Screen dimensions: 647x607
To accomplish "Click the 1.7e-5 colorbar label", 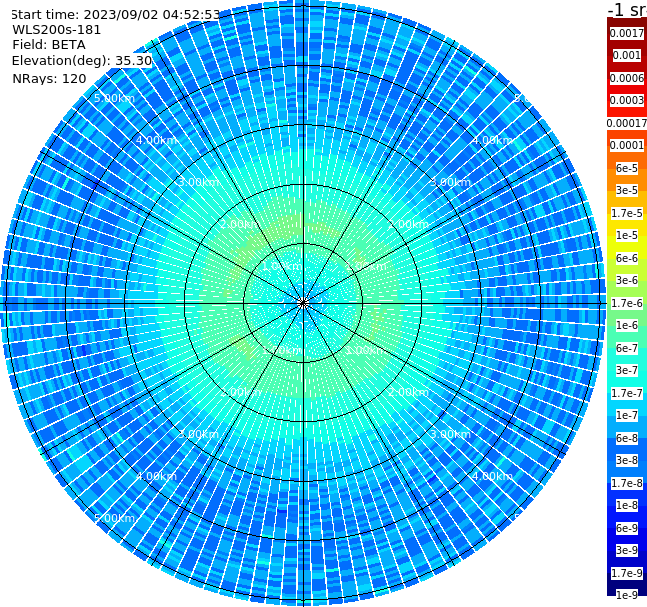I will pos(627,213).
